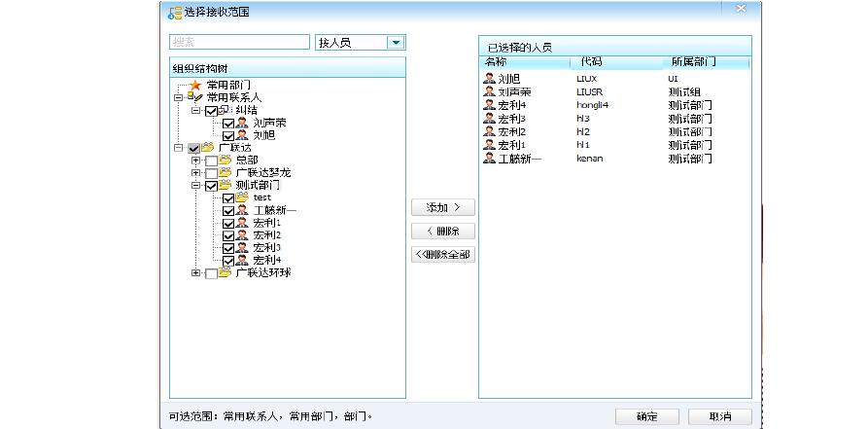Click the contacts icon beside 常用联系人

194,97
